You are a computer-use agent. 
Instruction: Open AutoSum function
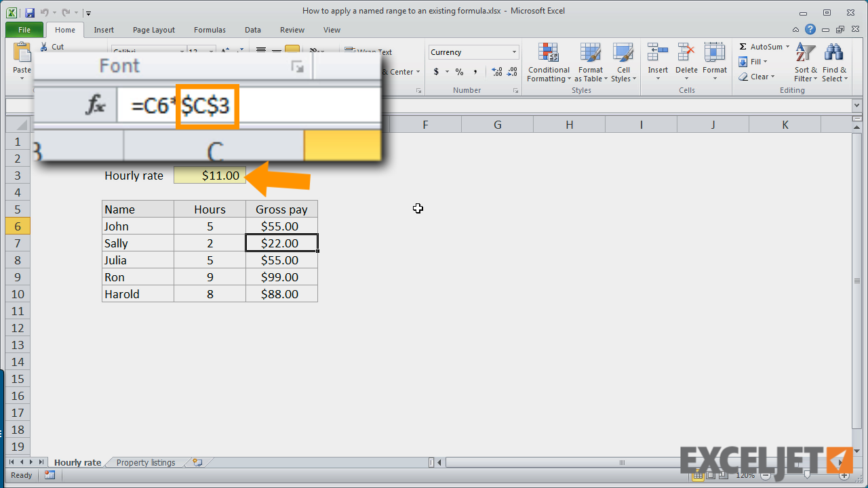(x=764, y=46)
